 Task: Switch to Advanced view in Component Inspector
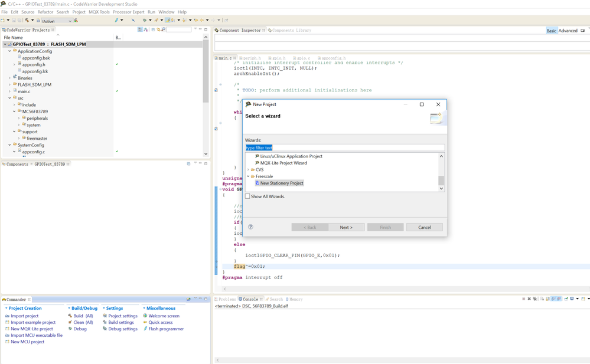(568, 31)
